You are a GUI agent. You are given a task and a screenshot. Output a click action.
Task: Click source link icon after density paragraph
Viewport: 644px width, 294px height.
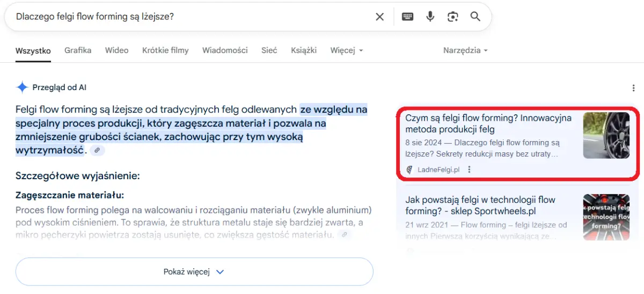pos(344,234)
